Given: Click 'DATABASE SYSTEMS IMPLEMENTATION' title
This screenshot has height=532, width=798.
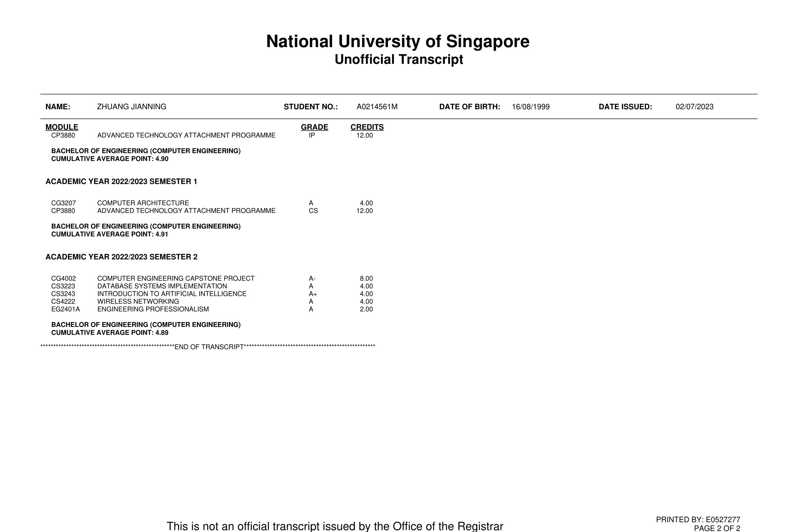Looking at the screenshot, I should 162,286.
